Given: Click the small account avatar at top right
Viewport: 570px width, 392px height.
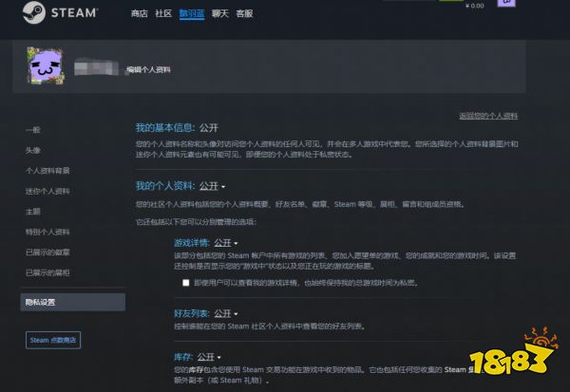Looking at the screenshot, I should point(506,3).
